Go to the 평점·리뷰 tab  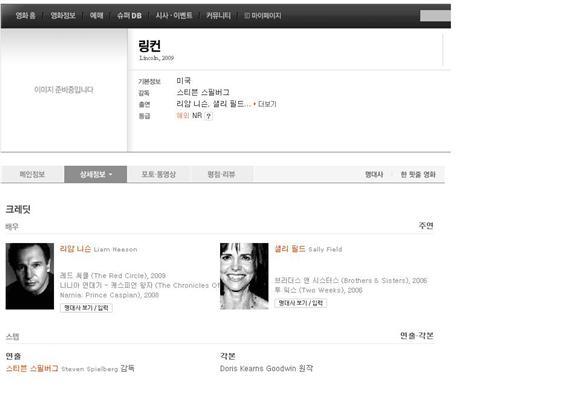[x=222, y=174]
